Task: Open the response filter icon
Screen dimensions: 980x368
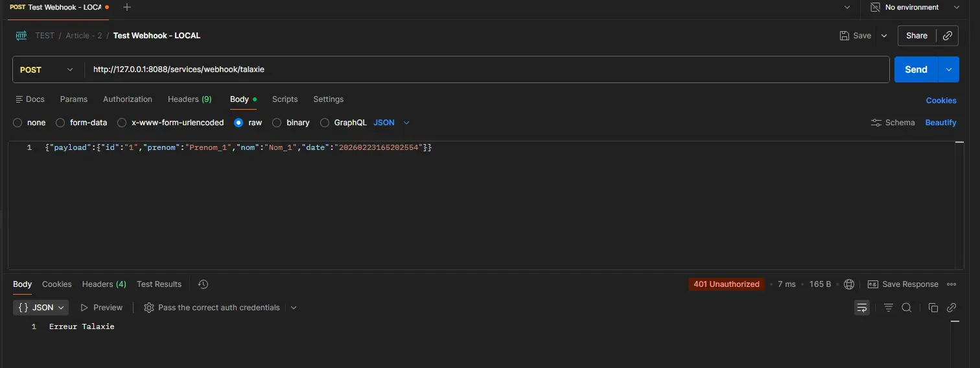Action: click(x=888, y=308)
